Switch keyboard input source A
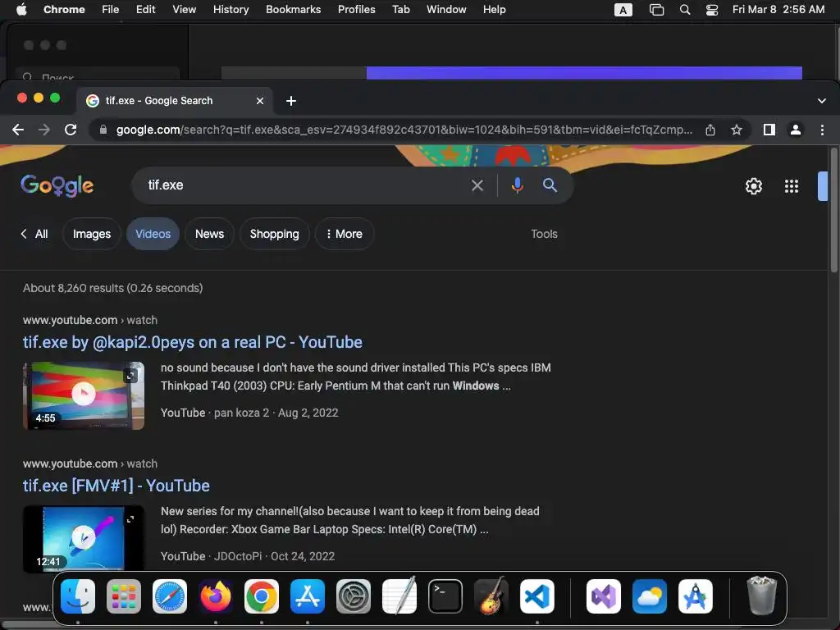The width and height of the screenshot is (840, 630). point(623,10)
